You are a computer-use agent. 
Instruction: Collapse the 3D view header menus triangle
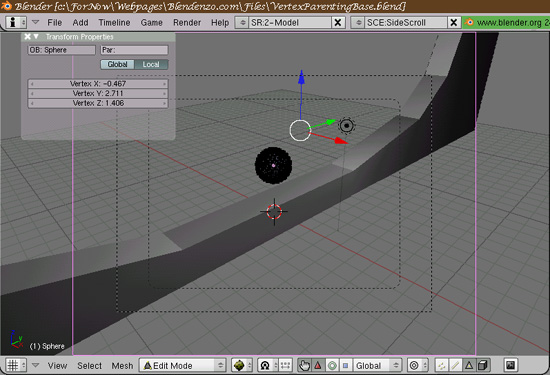[35, 365]
